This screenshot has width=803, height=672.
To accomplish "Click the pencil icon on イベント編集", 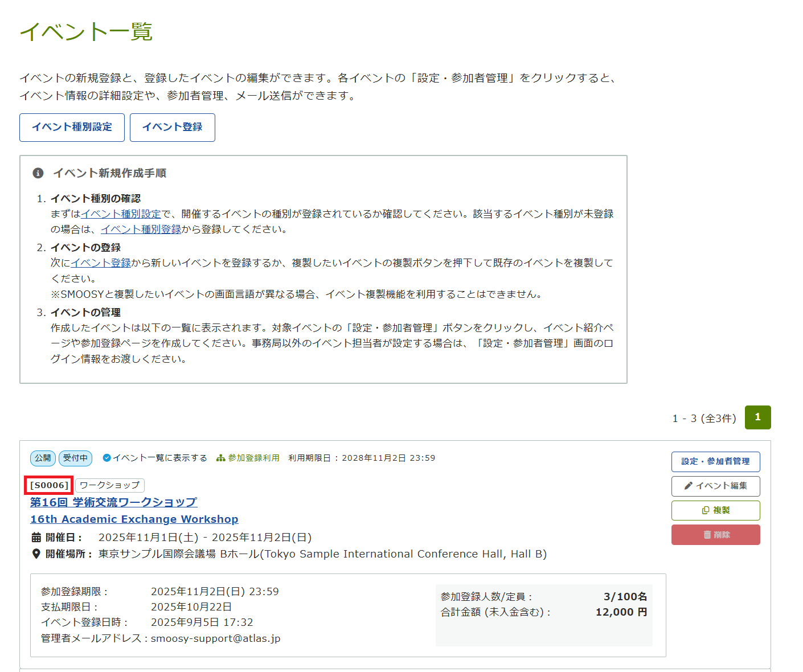I will (x=689, y=486).
